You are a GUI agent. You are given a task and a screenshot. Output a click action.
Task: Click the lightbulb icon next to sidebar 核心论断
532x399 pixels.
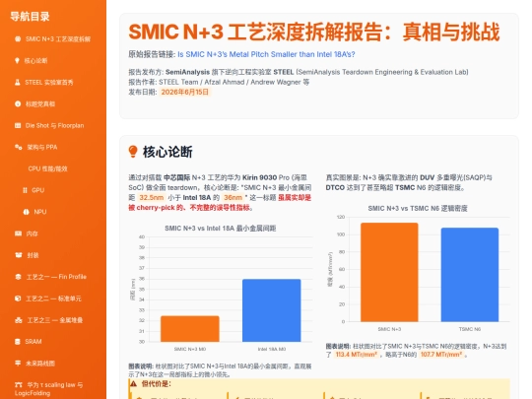click(17, 61)
